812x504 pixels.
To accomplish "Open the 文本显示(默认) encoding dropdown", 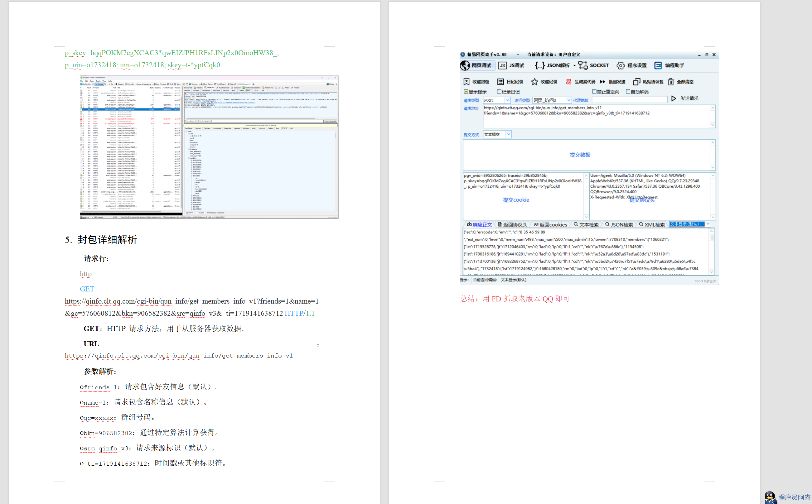I will tap(708, 224).
